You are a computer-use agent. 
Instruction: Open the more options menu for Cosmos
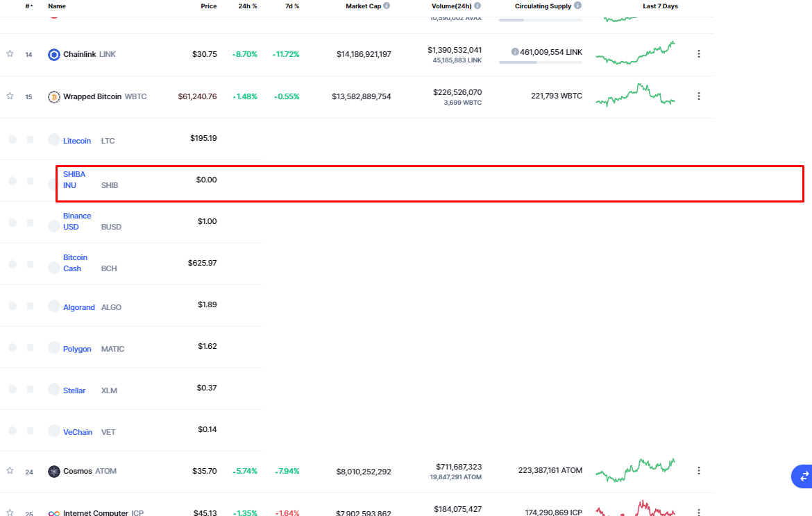click(x=699, y=470)
